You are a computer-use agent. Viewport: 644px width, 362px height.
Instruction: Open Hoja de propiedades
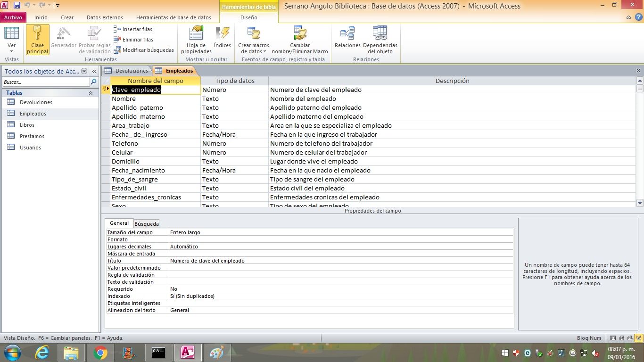pyautogui.click(x=196, y=34)
